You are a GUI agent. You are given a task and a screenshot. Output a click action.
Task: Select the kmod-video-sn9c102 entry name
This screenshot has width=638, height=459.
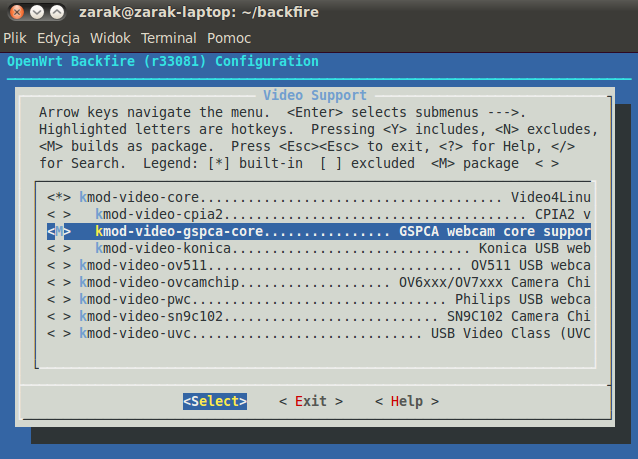pos(151,317)
